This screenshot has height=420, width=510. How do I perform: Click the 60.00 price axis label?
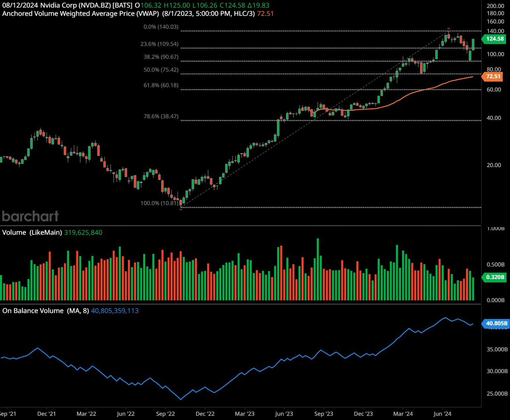pos(494,89)
